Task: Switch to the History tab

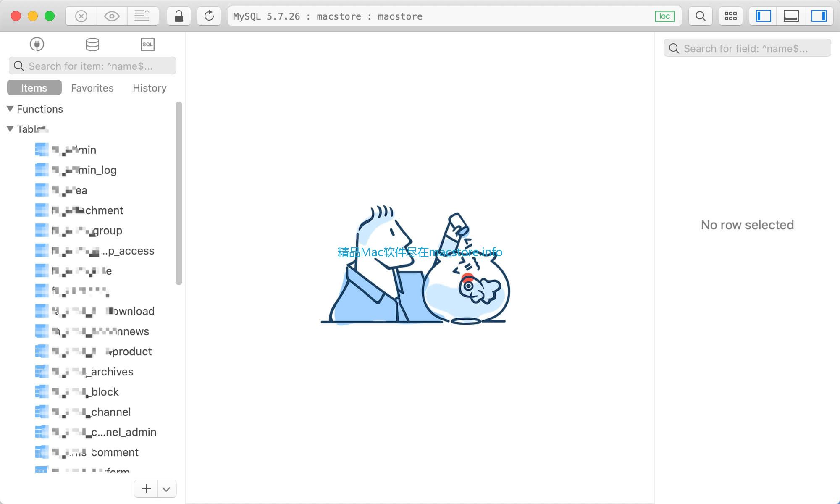Action: coord(149,88)
